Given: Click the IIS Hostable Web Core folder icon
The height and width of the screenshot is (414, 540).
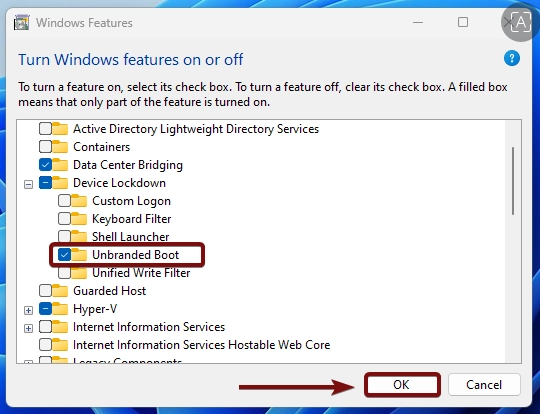Looking at the screenshot, I should coord(60,344).
